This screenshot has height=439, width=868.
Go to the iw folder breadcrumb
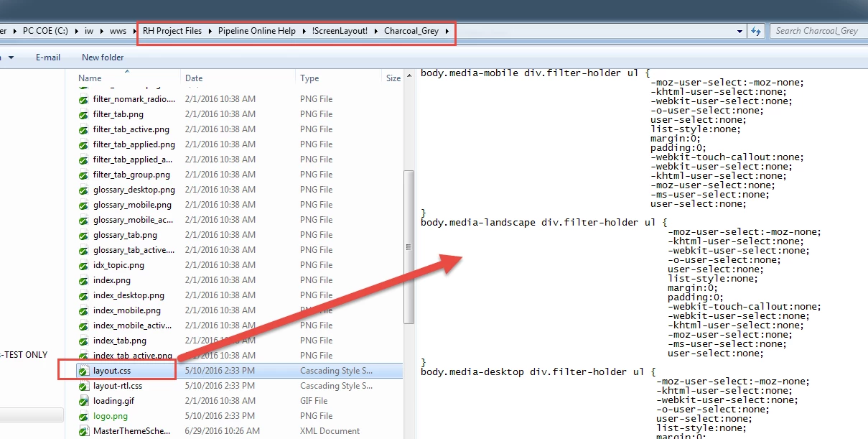[x=89, y=31]
